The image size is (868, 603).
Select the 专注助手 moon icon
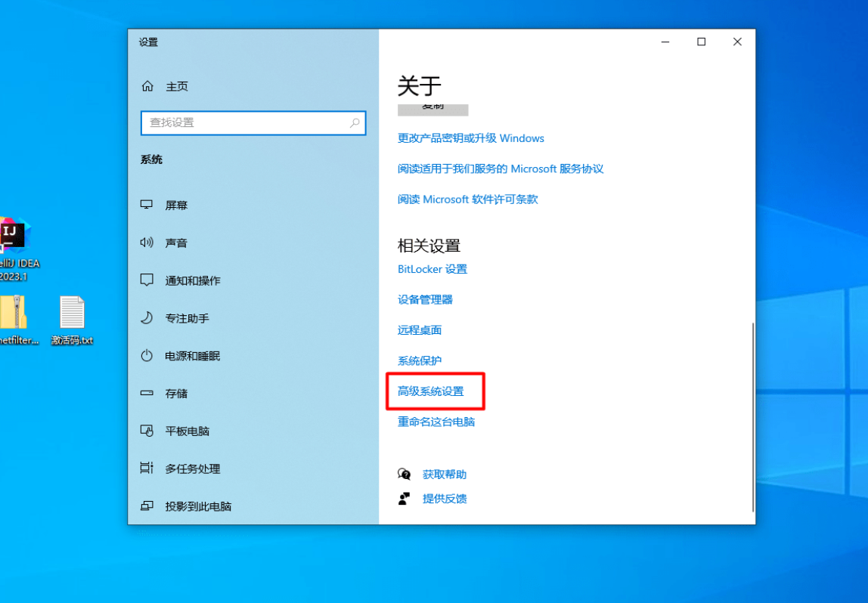tap(147, 317)
